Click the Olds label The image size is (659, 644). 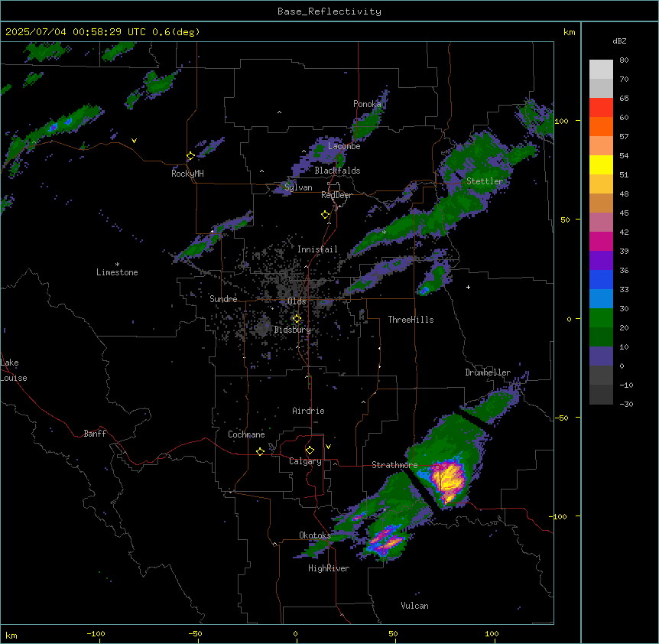pos(297,301)
